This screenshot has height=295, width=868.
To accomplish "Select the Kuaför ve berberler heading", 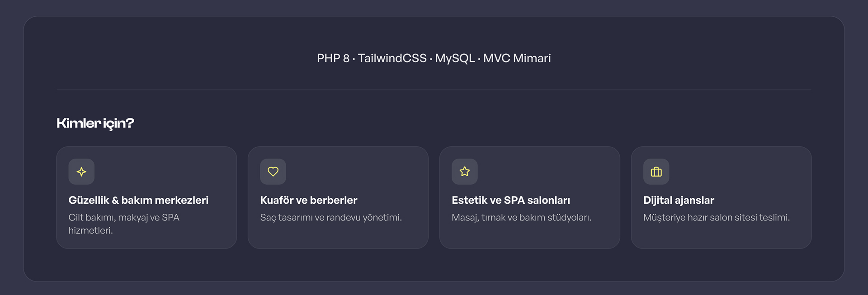I will [x=309, y=200].
